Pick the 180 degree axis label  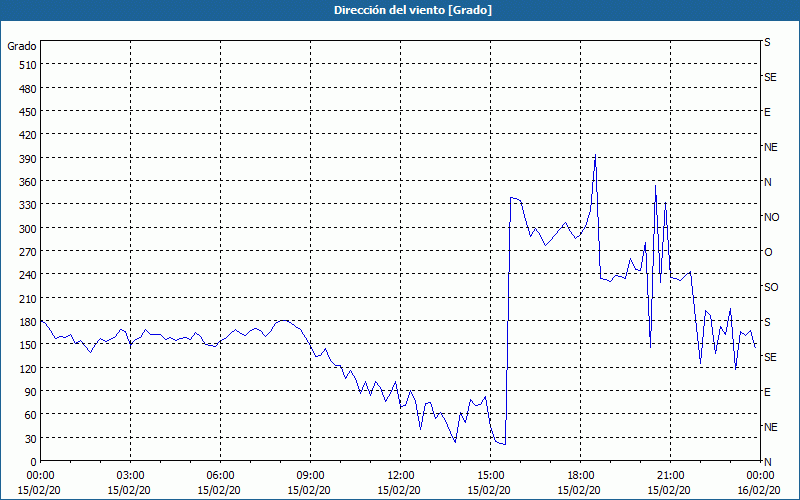[28, 322]
